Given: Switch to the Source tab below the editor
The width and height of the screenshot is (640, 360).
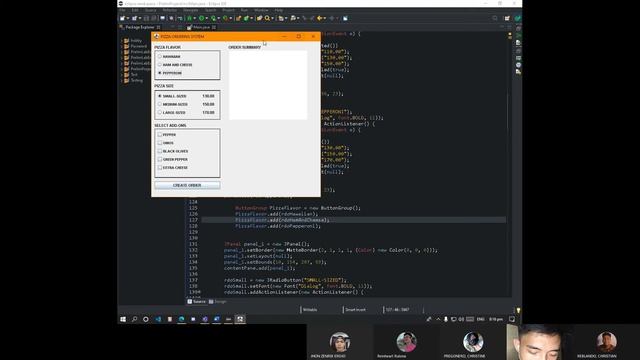Looking at the screenshot, I should point(197,302).
